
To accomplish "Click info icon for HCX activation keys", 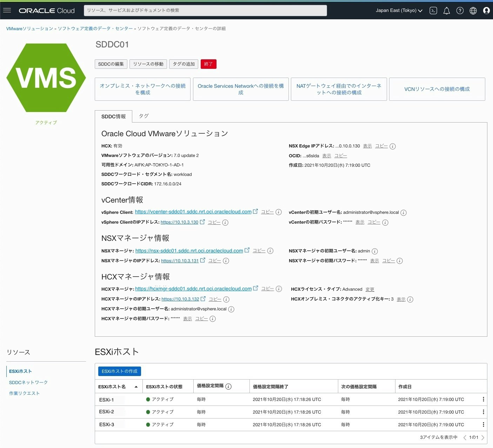I will [x=410, y=299].
